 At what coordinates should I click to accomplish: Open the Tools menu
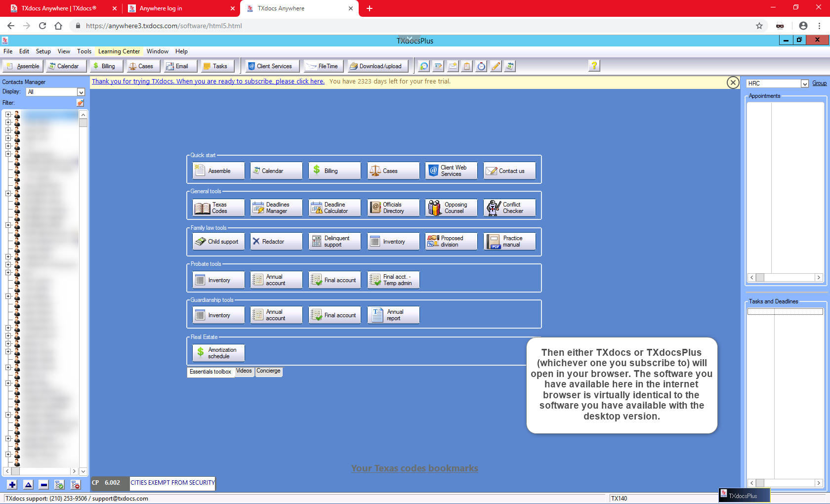tap(84, 51)
